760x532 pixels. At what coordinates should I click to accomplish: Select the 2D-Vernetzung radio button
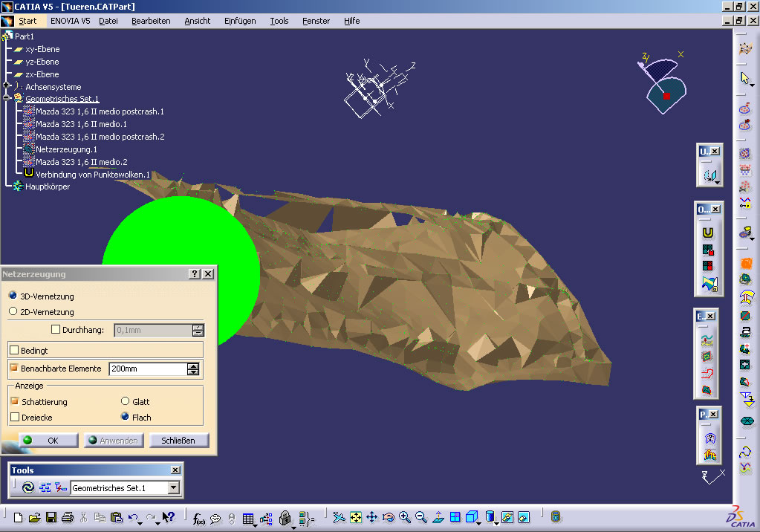tap(13, 311)
